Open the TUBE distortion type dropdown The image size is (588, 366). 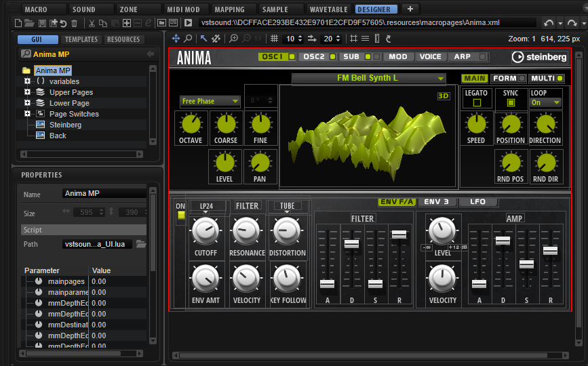(x=288, y=206)
